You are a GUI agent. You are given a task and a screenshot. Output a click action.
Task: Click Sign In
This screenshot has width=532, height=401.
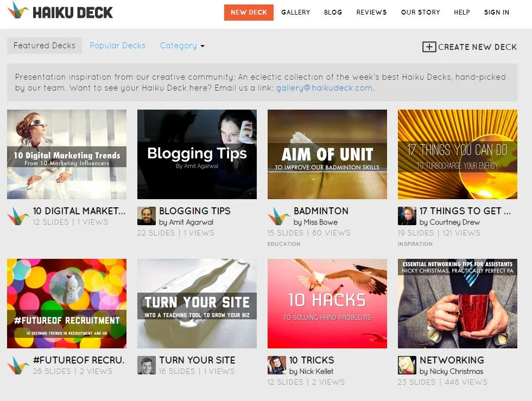pyautogui.click(x=496, y=12)
